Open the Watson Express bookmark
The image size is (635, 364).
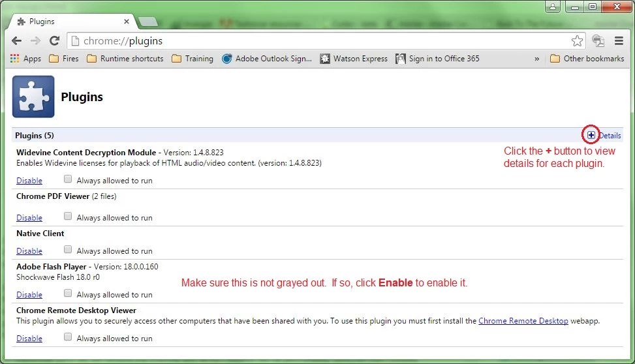tap(354, 58)
